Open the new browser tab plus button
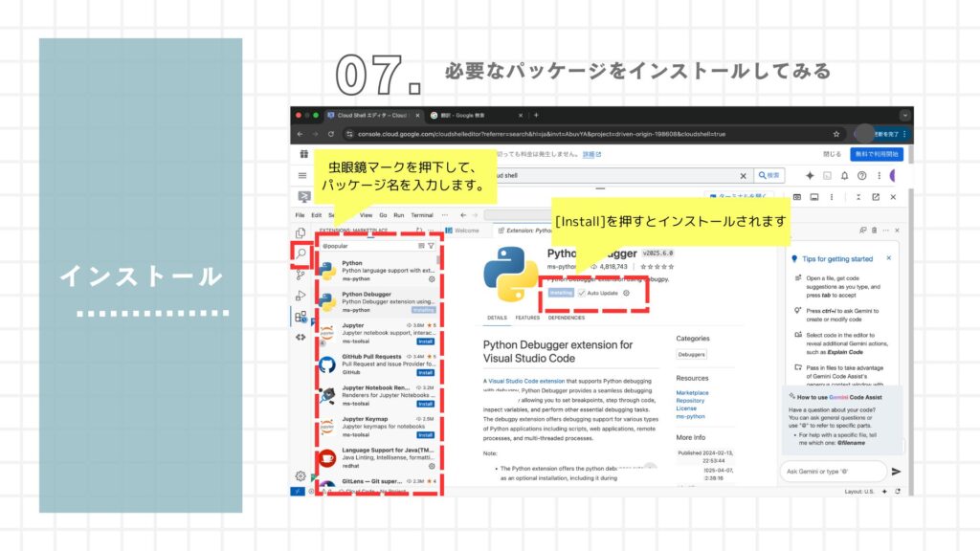The image size is (980, 551). [x=536, y=115]
